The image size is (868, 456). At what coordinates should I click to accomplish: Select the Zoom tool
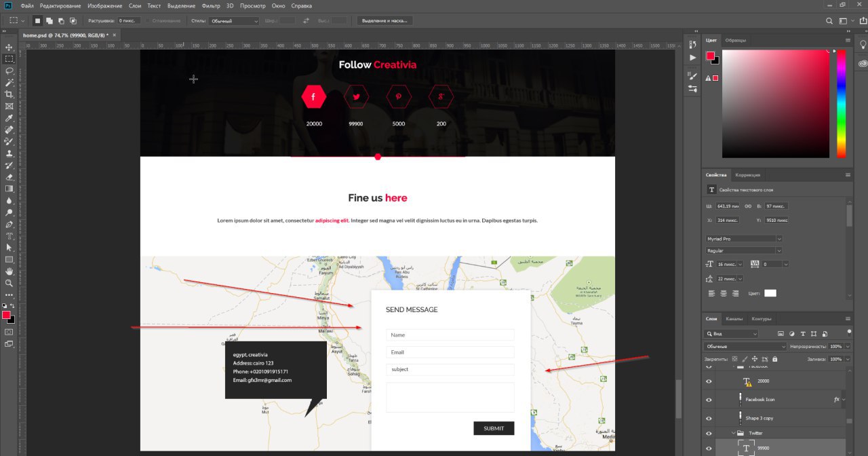tap(9, 283)
